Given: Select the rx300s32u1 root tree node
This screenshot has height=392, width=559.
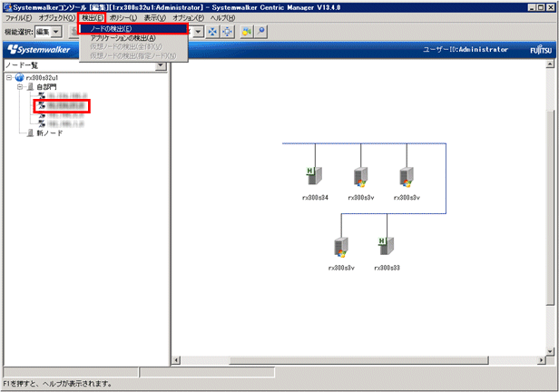Looking at the screenshot, I should point(42,78).
